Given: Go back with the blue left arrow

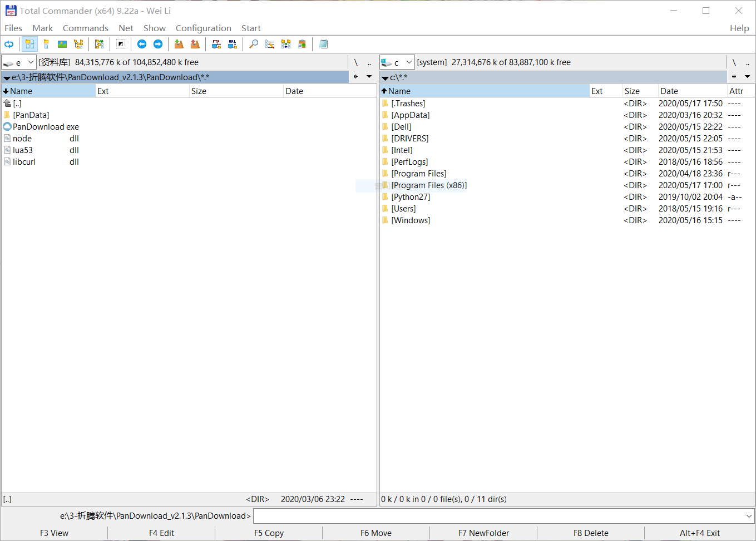Looking at the screenshot, I should tap(142, 44).
